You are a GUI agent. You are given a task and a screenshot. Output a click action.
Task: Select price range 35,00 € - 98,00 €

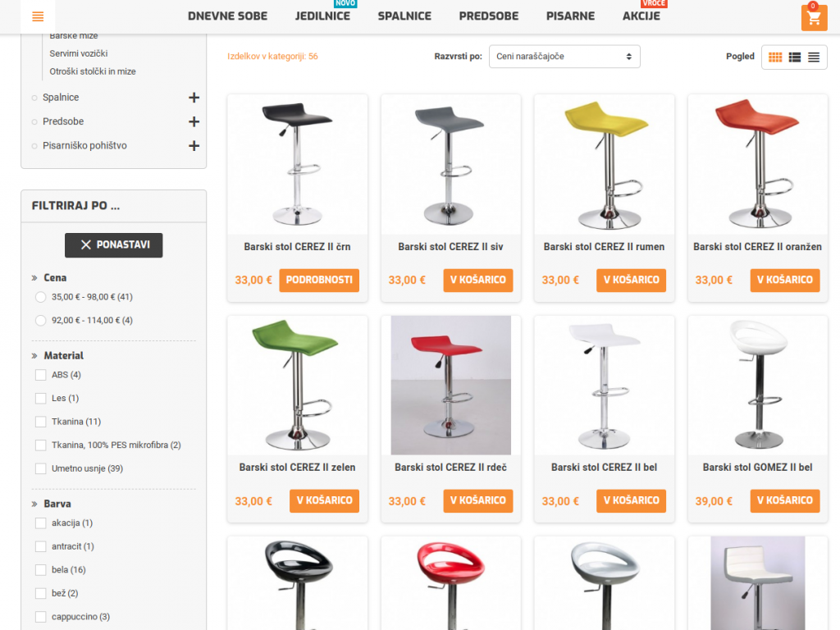[x=40, y=297]
